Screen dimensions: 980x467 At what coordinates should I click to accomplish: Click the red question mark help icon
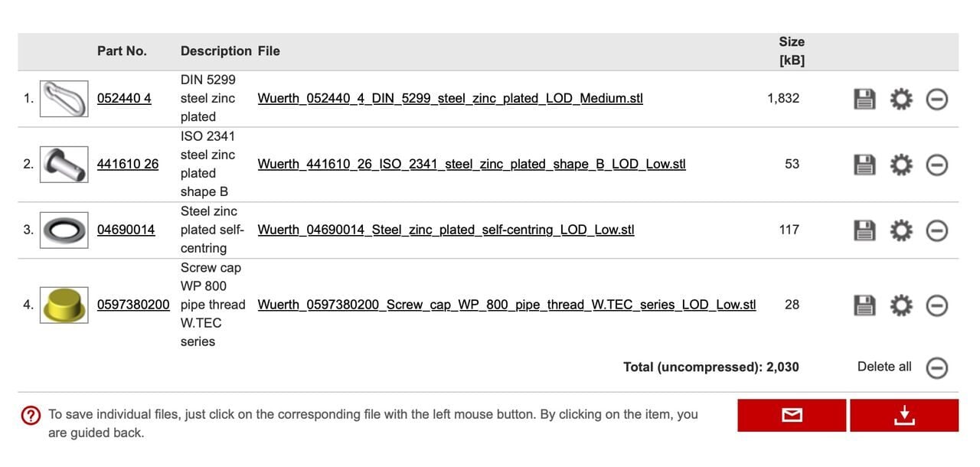pos(31,416)
